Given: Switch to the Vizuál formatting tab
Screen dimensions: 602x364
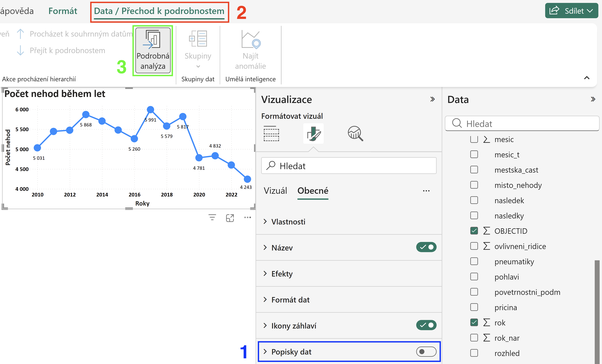Looking at the screenshot, I should (275, 190).
